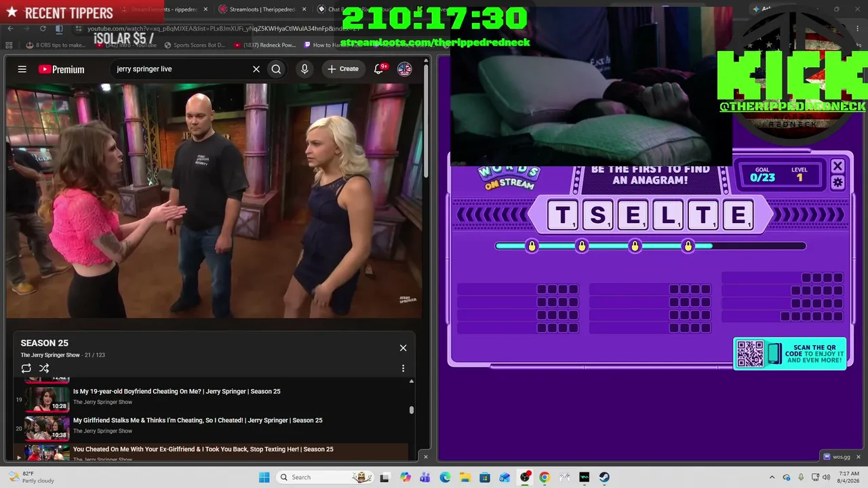
Task: Click the letter tile L
Action: 669,216
